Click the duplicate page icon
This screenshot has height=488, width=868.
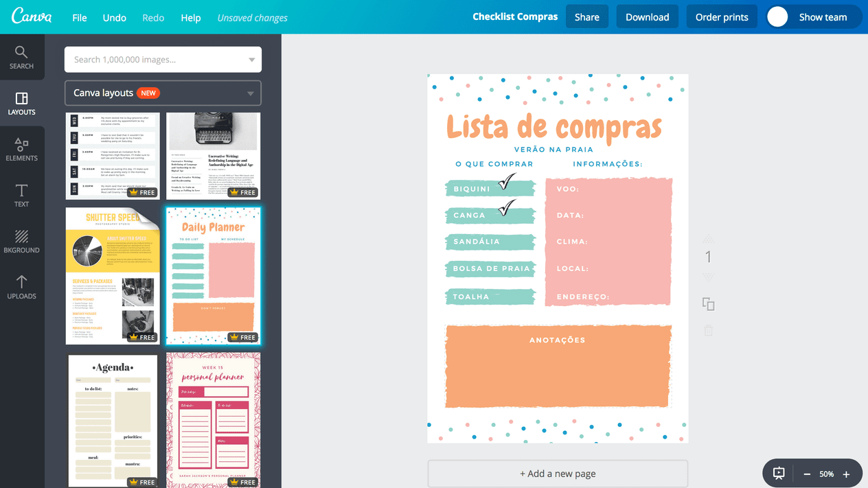[709, 304]
